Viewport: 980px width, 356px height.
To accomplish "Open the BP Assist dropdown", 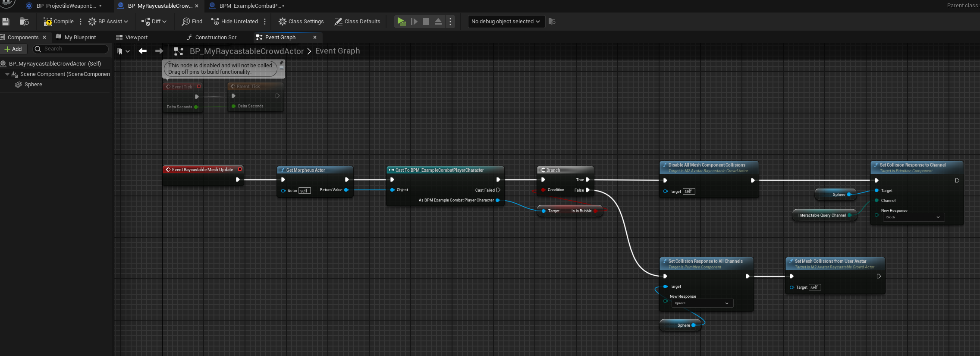I will [x=108, y=22].
